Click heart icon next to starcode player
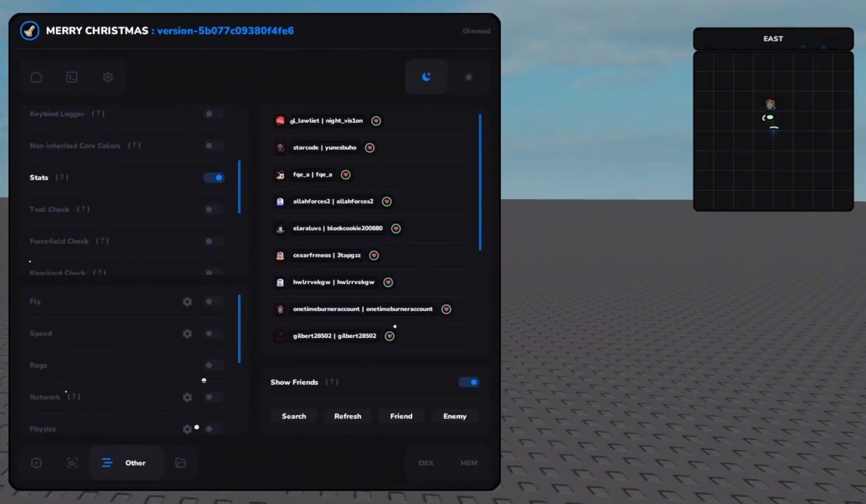Viewport: 866px width, 504px height. click(x=370, y=148)
